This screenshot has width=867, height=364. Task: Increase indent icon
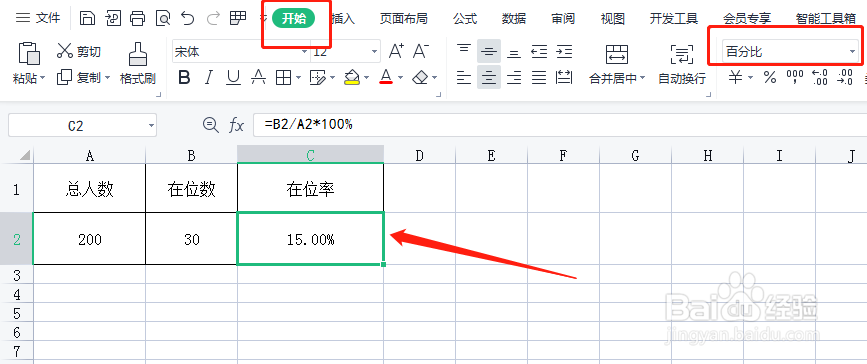point(564,51)
